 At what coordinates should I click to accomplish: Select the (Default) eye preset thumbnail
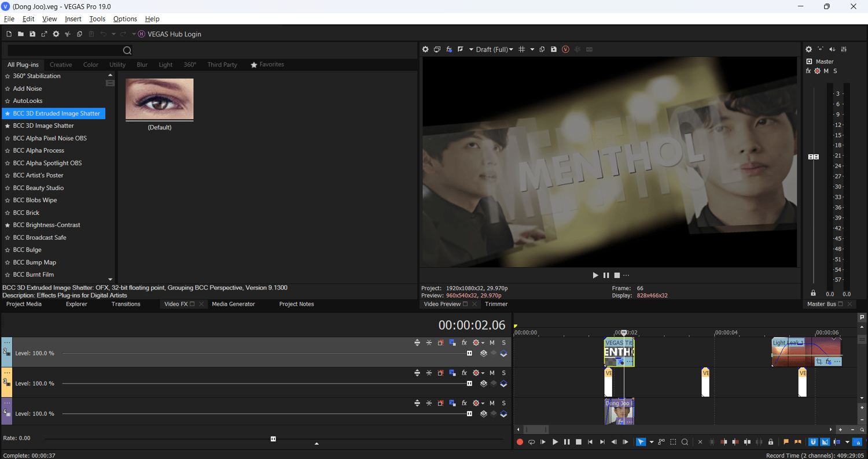pos(160,99)
